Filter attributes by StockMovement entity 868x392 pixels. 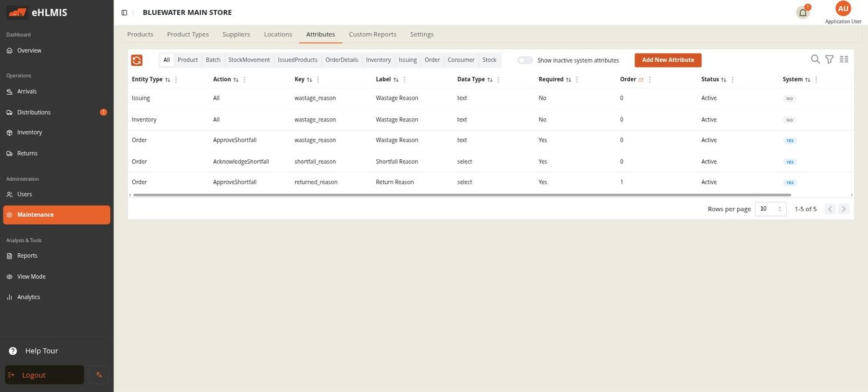(x=249, y=60)
